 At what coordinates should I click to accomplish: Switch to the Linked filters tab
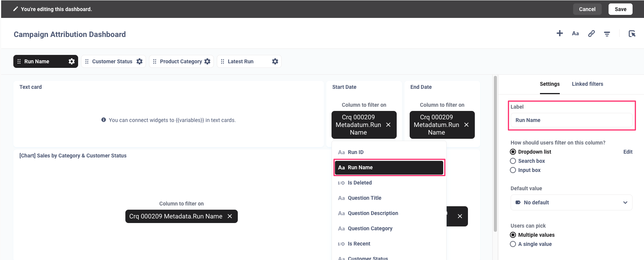(587, 84)
